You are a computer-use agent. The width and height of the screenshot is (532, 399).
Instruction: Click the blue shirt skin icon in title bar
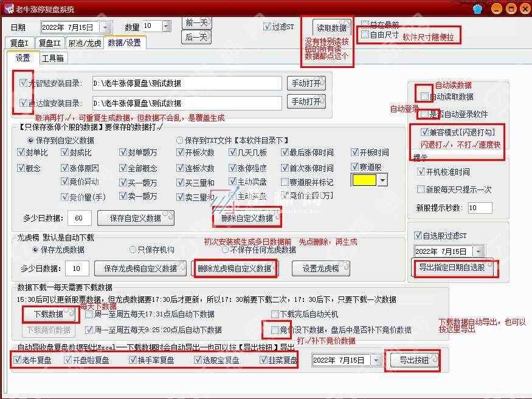pyautogui.click(x=477, y=9)
